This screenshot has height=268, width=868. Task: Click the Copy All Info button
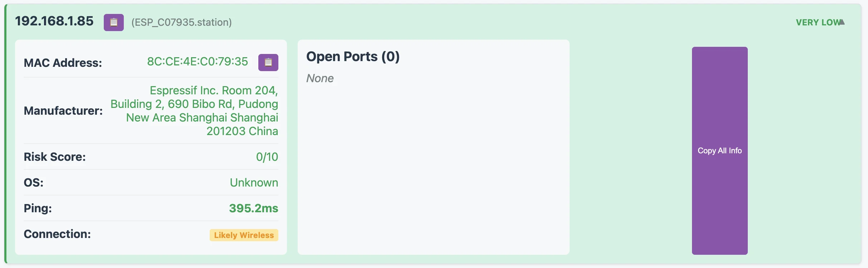click(x=720, y=150)
